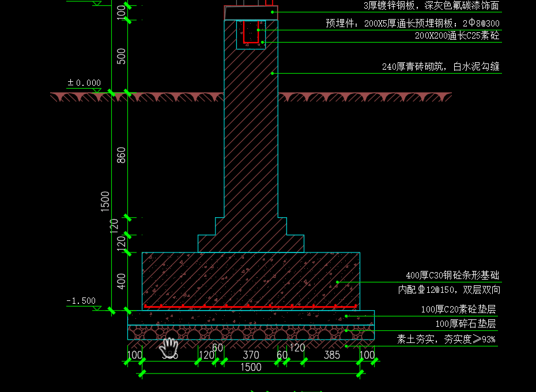Select the '400厚C30钢砼条形基础' label

452,276
